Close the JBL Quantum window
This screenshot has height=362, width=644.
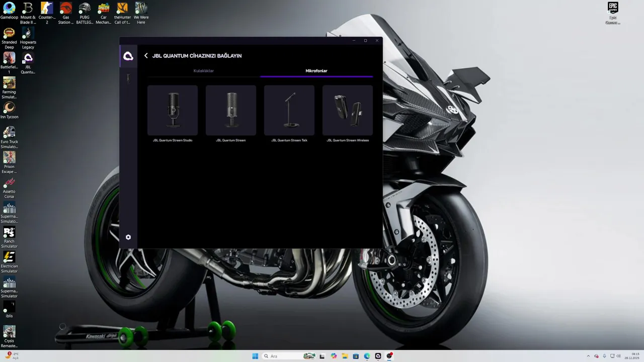(377, 41)
